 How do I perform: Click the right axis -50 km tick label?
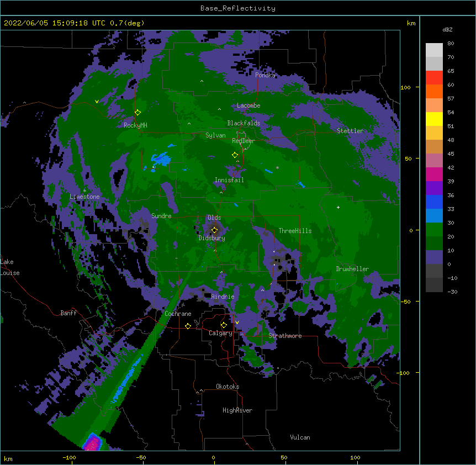(405, 302)
